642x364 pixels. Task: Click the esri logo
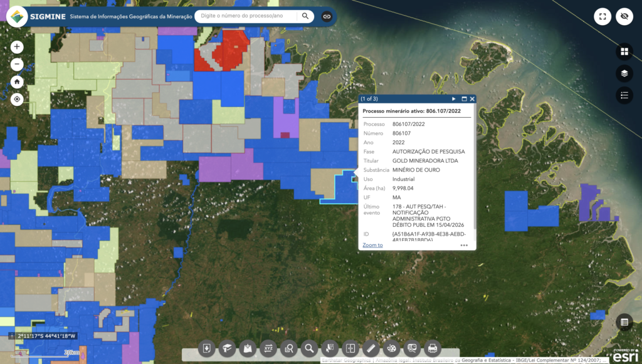[x=625, y=355]
